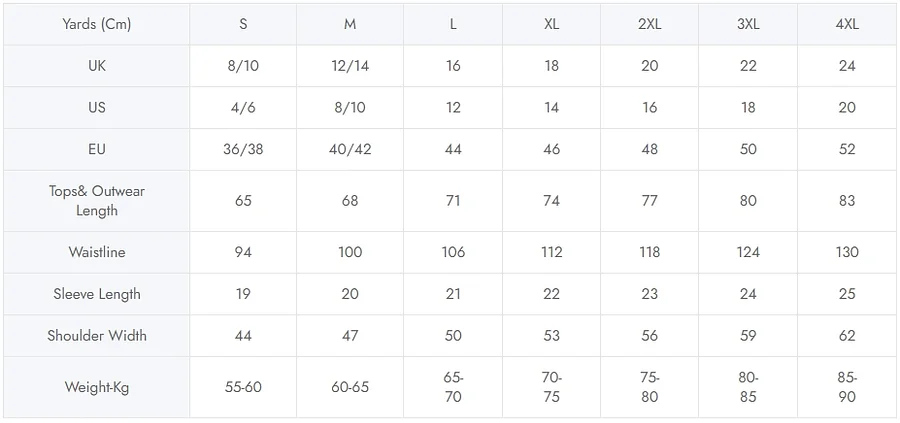Select the Sleeve Length row label
This screenshot has width=900, height=423.
(96, 294)
